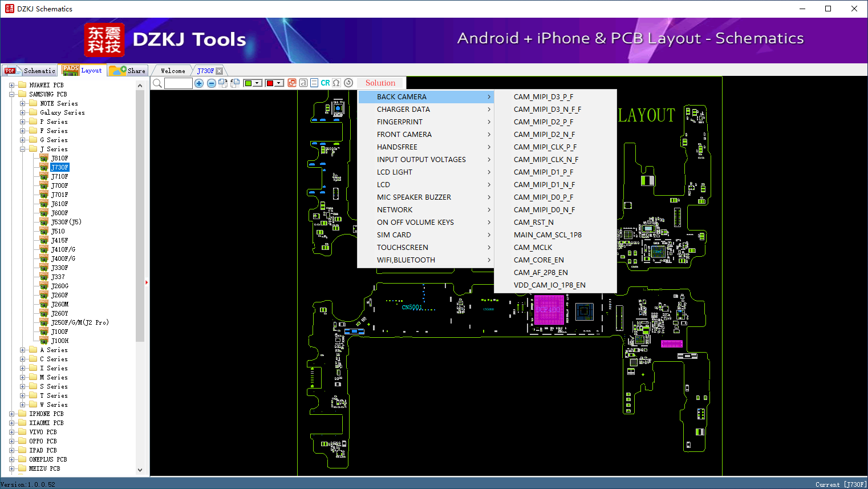Switch to the Schematic tab
Screen dimensions: 868x489
tap(30, 71)
